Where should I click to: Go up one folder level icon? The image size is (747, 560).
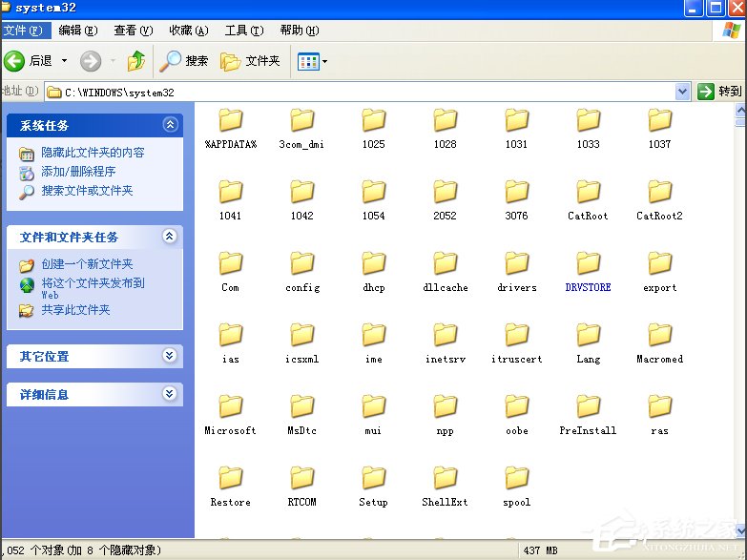point(137,61)
